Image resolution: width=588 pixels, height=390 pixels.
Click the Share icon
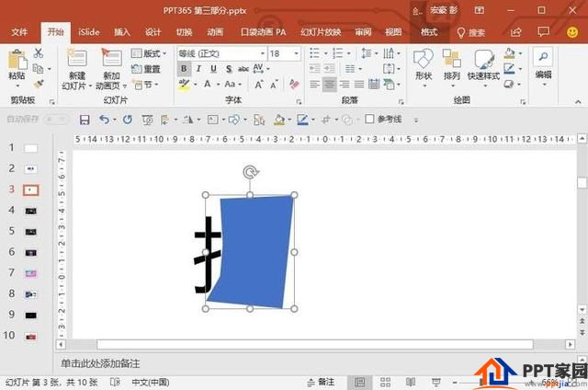(x=516, y=32)
